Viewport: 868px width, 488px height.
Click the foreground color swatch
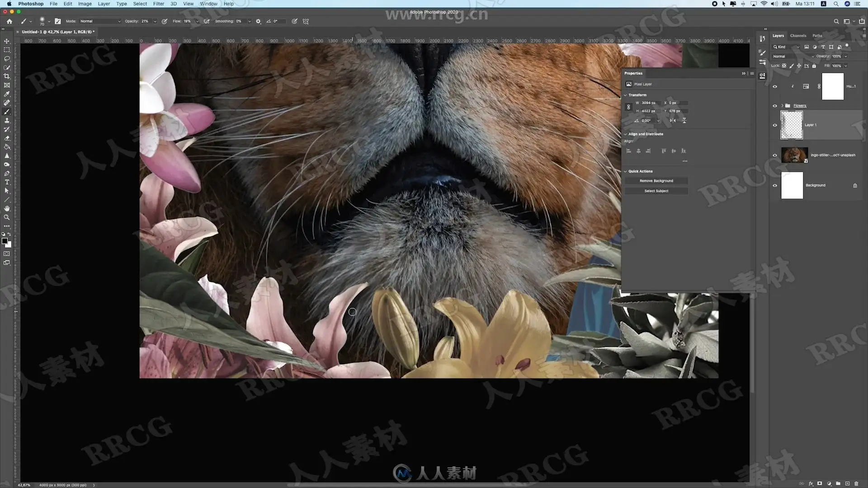[x=5, y=241]
